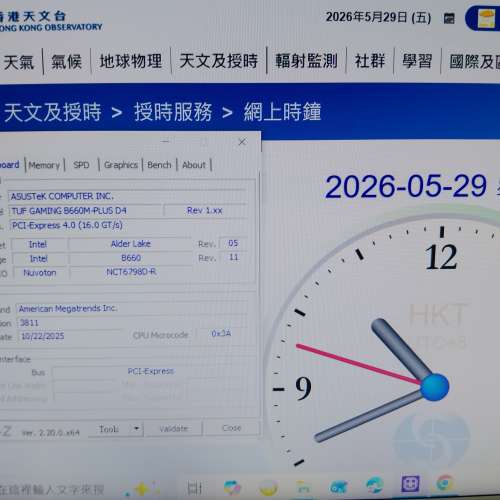
Task: Open the 天文及授時 navigation menu
Action: [219, 61]
